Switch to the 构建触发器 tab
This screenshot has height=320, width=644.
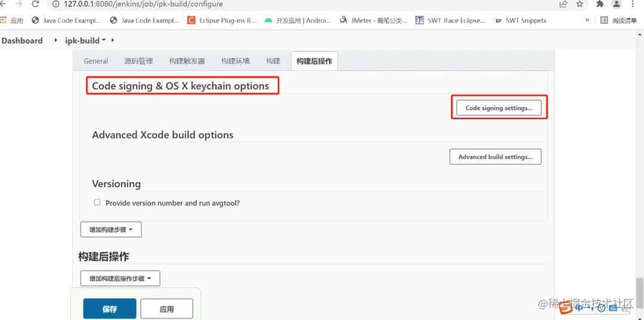pos(187,61)
